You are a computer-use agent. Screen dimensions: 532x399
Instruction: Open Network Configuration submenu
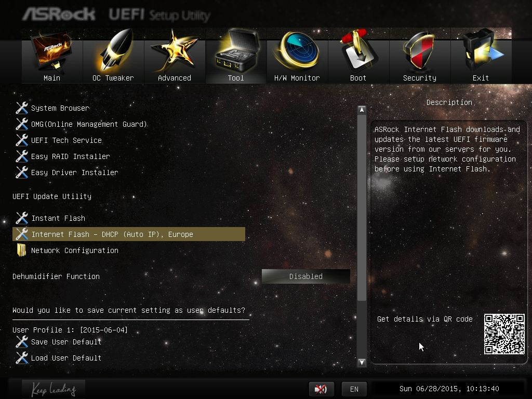point(75,250)
